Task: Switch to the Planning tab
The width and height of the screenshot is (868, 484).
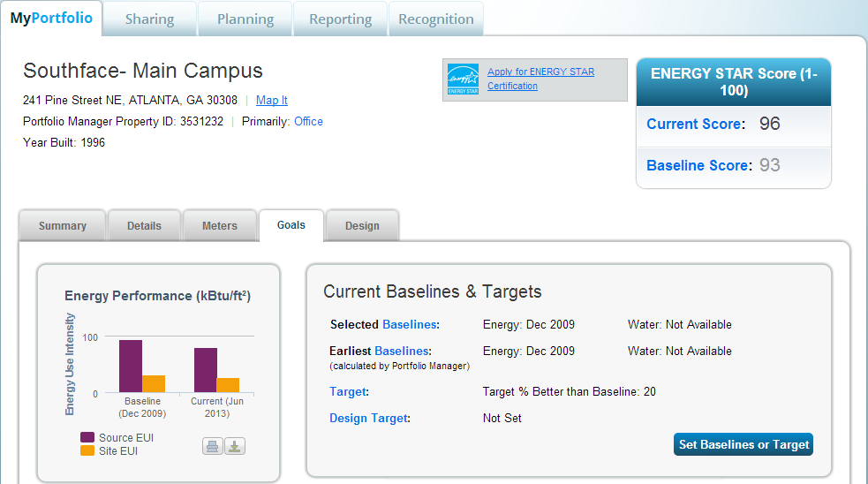Action: 245,19
